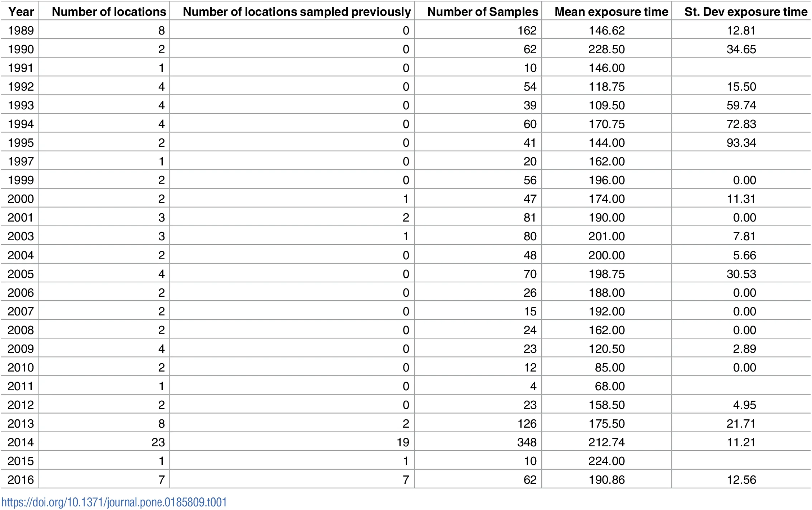812x510 pixels.
Task: Click the St. Dev exposure time header
Action: (746, 12)
